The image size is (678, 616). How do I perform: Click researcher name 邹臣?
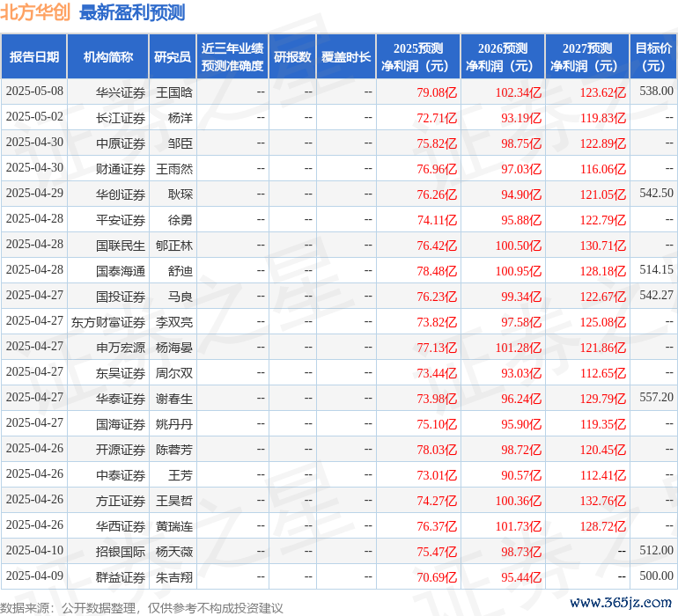(x=181, y=143)
